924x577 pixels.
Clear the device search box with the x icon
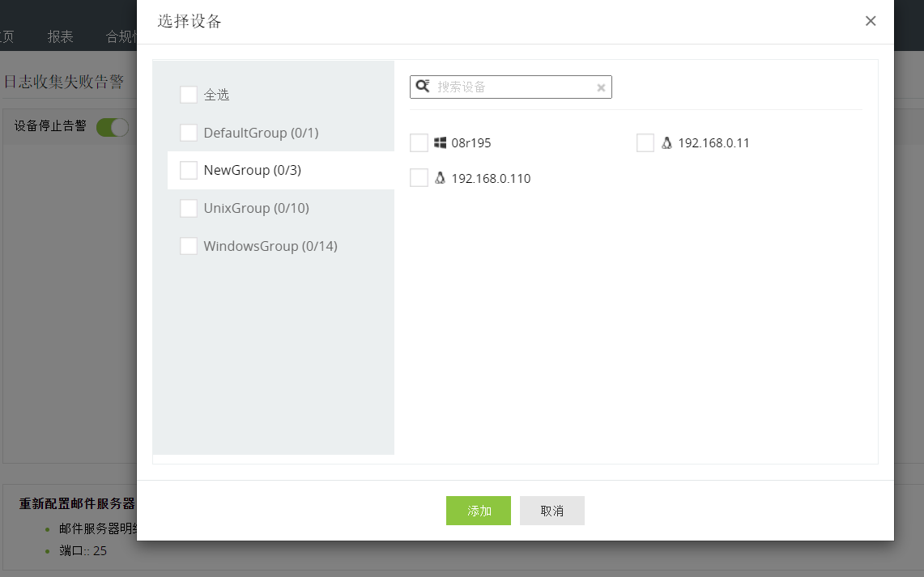click(x=601, y=87)
